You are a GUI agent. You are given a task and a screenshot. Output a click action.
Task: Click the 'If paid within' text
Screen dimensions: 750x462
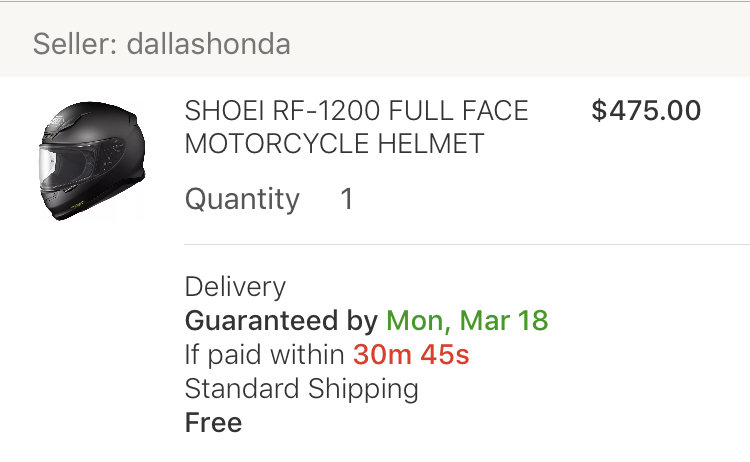point(265,354)
